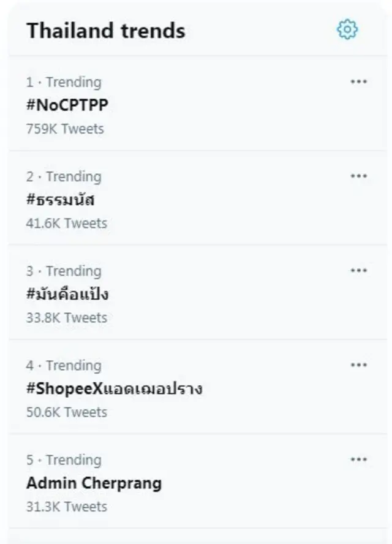Click the 759K Tweets count
The height and width of the screenshot is (544, 392).
coord(65,129)
